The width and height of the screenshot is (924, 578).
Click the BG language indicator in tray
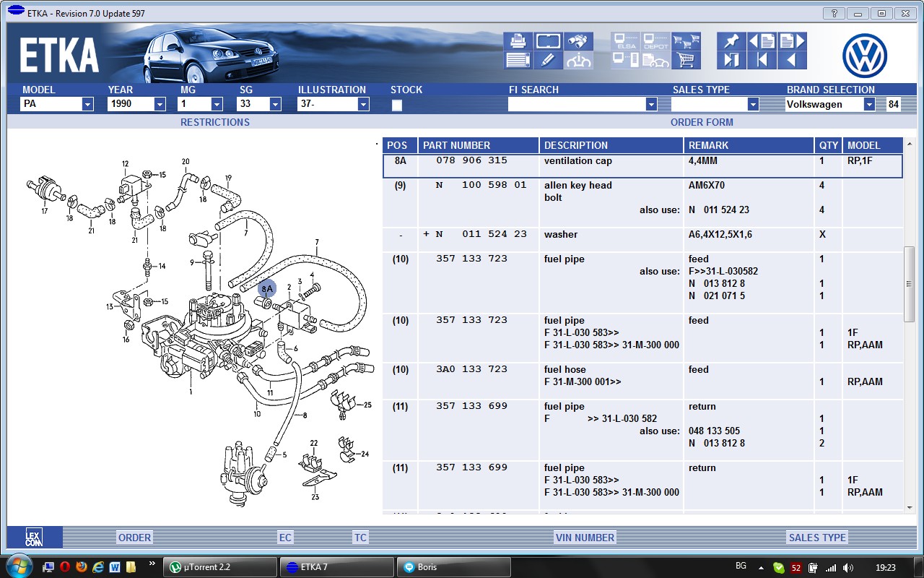(741, 565)
